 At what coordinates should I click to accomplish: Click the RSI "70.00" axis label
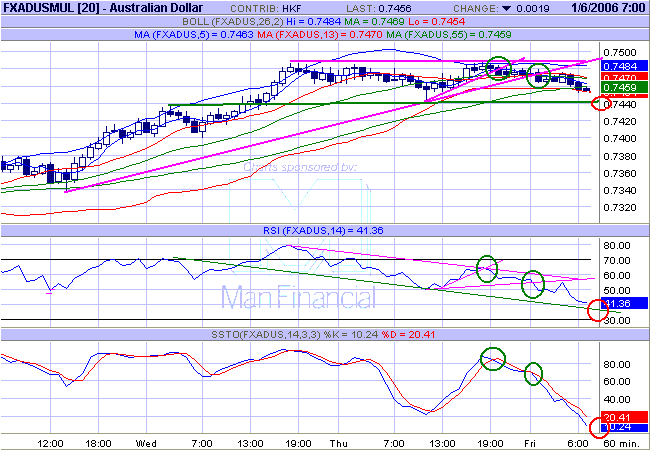click(x=616, y=260)
